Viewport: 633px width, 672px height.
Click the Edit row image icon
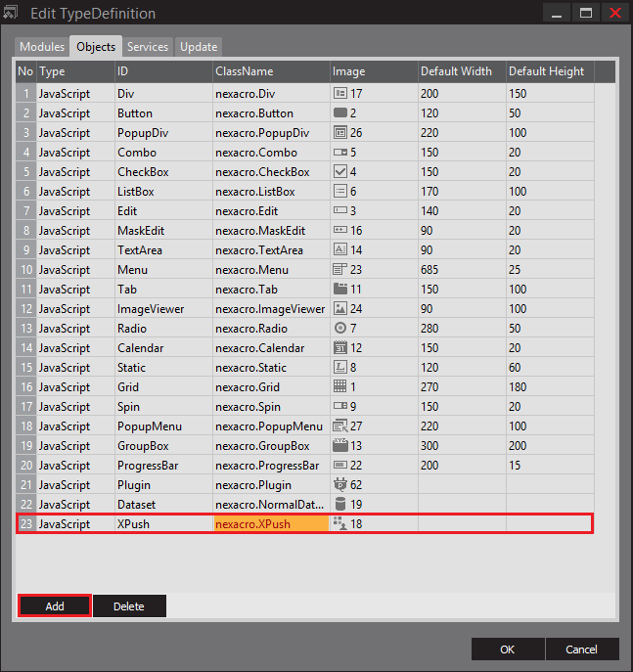(x=339, y=211)
